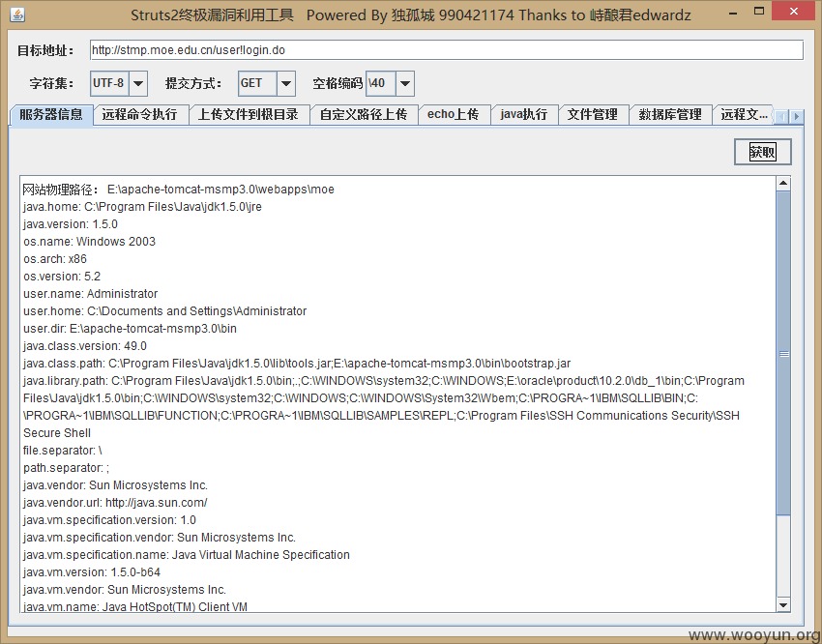Click the Java coffee cup window icon
822x644 pixels.
point(17,15)
